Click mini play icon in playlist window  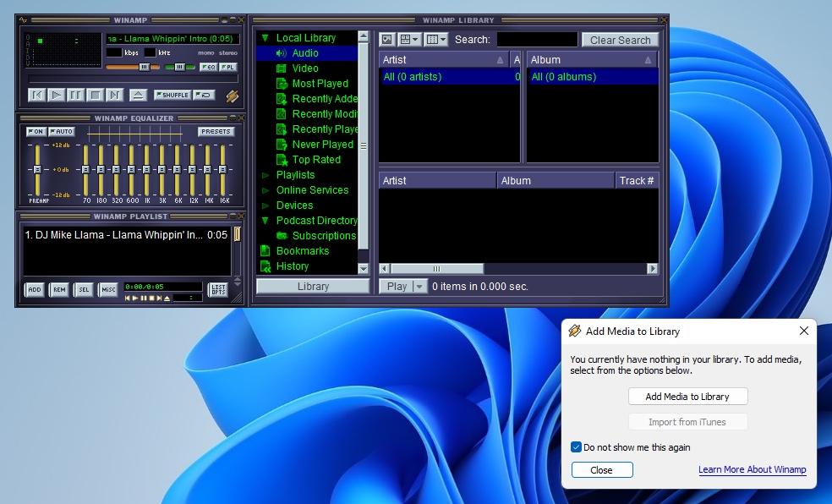[x=135, y=299]
